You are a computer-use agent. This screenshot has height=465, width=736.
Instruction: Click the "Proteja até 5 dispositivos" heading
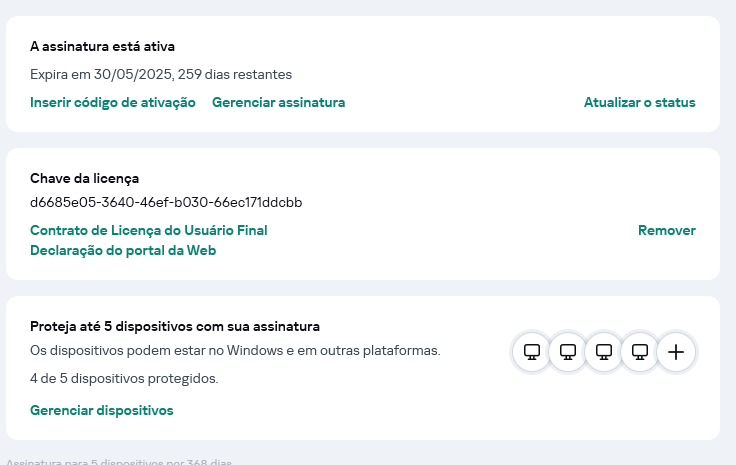(175, 326)
